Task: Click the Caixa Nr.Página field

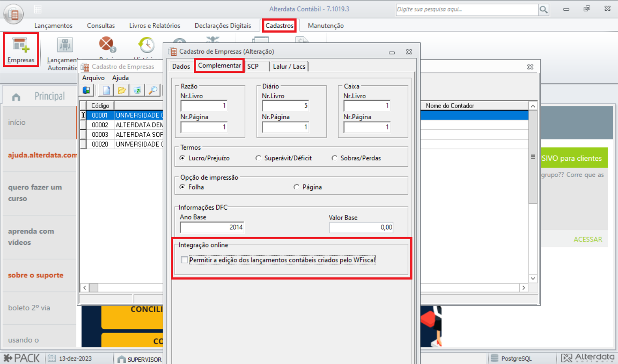Action: [x=367, y=127]
